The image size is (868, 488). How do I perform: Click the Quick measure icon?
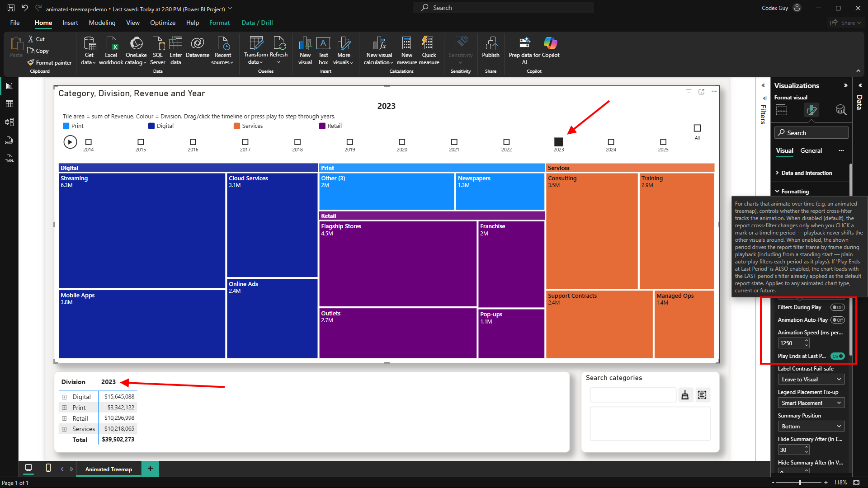point(429,50)
